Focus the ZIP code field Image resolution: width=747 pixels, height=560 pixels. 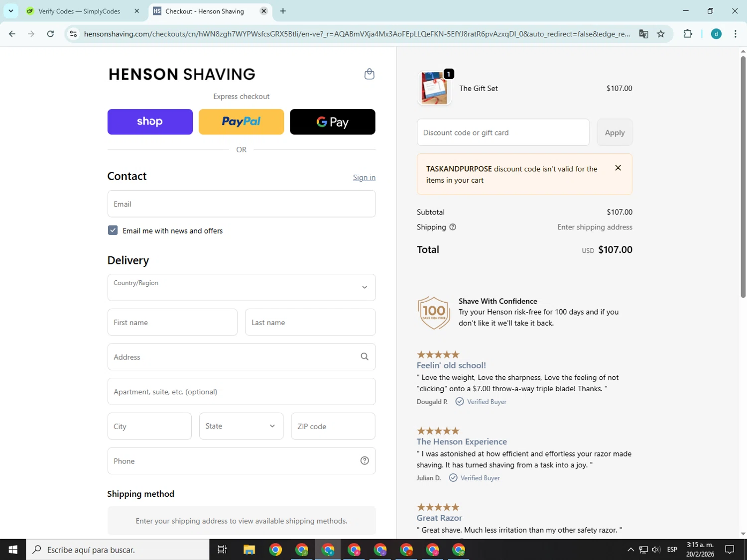333,426
